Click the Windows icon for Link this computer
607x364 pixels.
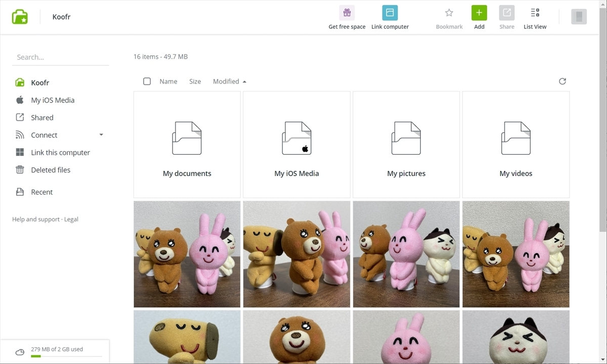[20, 152]
